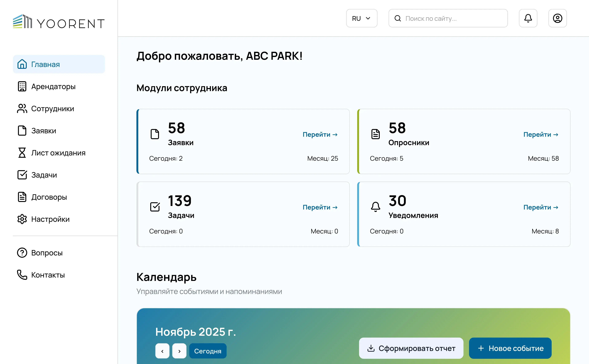Click the Задачи checkbox icon in module card
The image size is (589, 364).
(155, 207)
